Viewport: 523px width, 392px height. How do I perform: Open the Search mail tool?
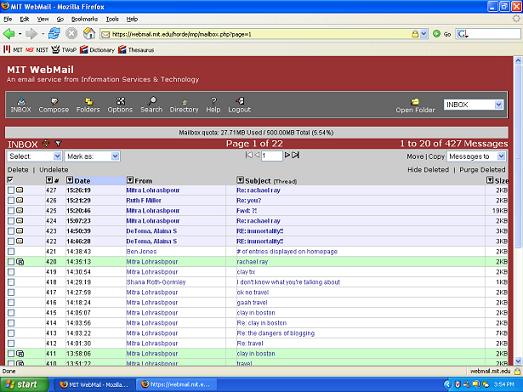(151, 104)
